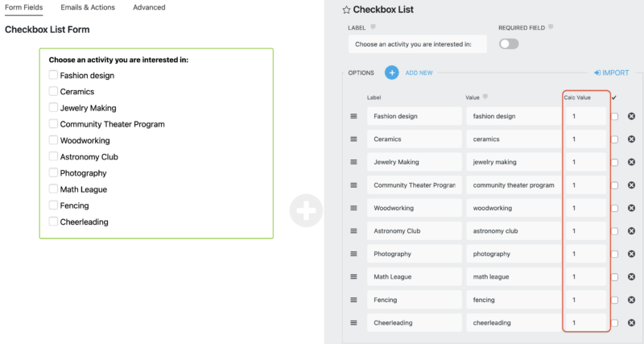Delete the Community Theater Program option
Screen dimensions: 644x344
tap(632, 185)
